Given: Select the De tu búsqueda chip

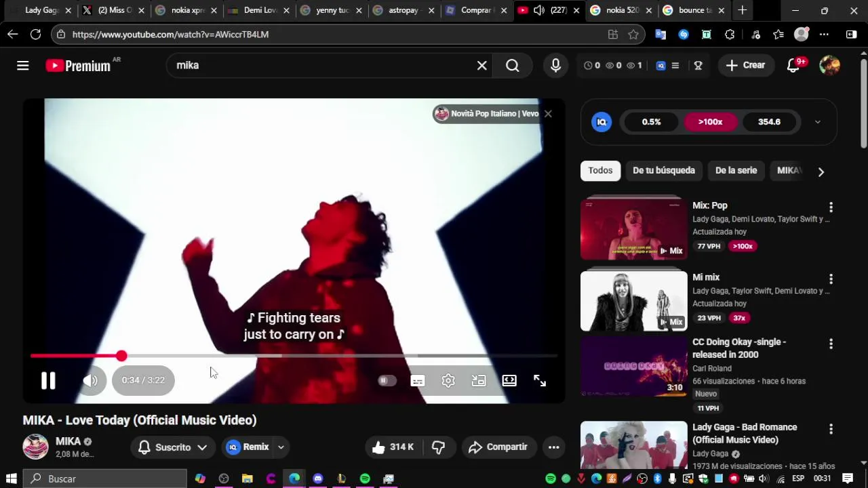Looking at the screenshot, I should [664, 171].
